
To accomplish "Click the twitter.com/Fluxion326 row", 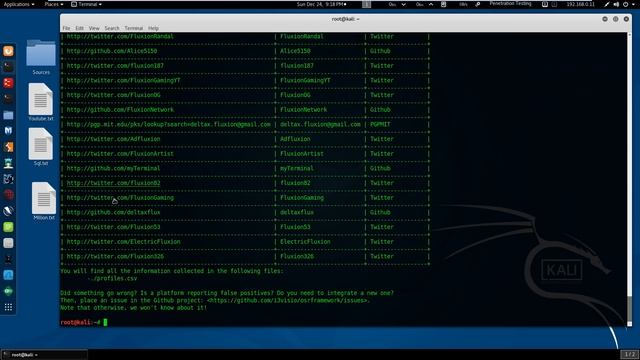I will (245, 256).
